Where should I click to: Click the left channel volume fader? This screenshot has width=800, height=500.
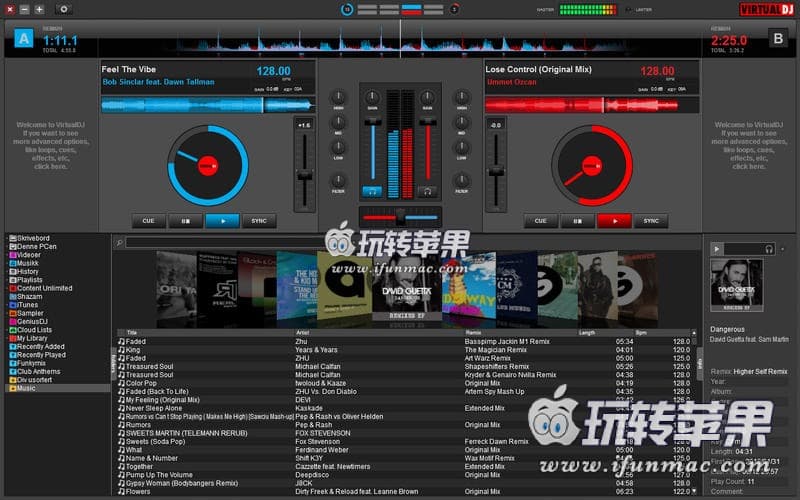coord(372,121)
